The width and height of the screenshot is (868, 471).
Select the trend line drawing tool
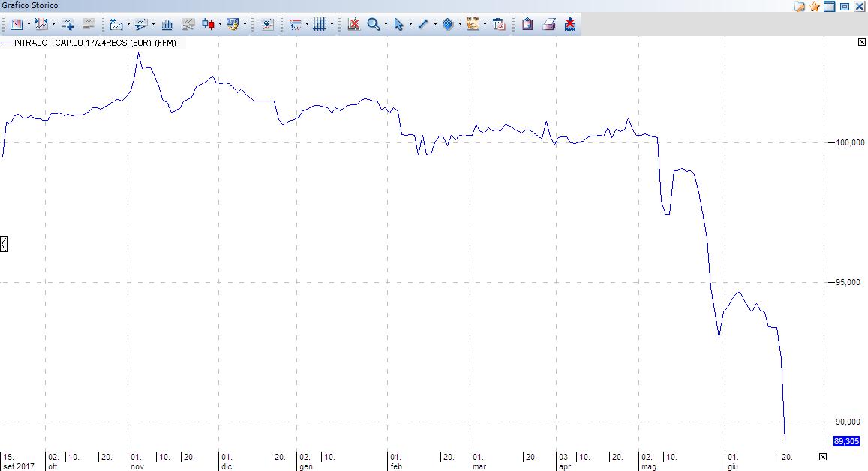click(423, 24)
